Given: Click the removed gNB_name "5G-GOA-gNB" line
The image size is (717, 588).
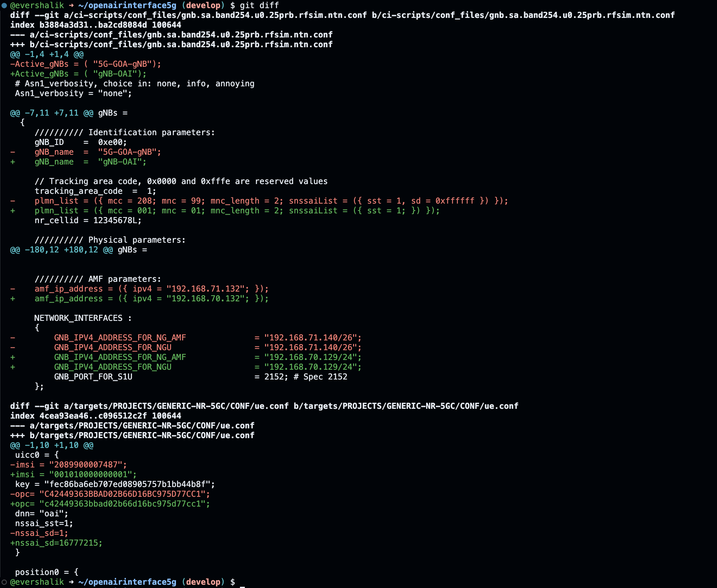Looking at the screenshot, I should pos(86,152).
